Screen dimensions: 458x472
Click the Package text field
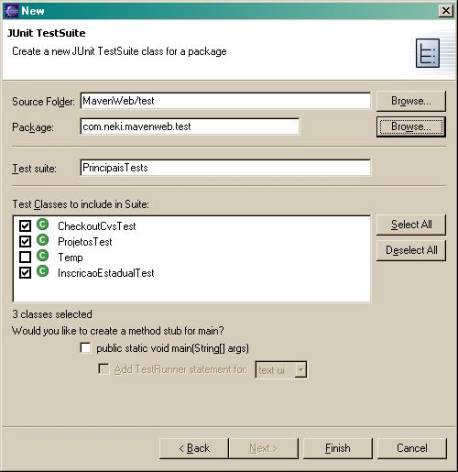[x=189, y=127]
